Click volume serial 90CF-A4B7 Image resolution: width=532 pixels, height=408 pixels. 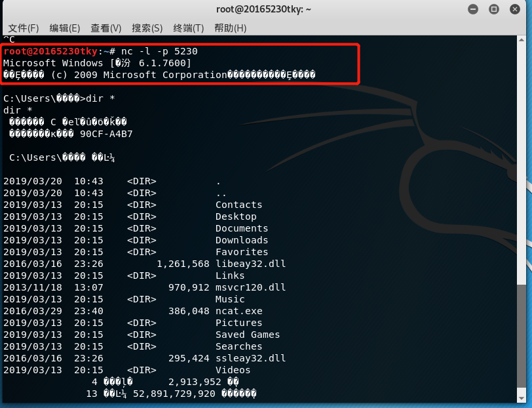106,134
